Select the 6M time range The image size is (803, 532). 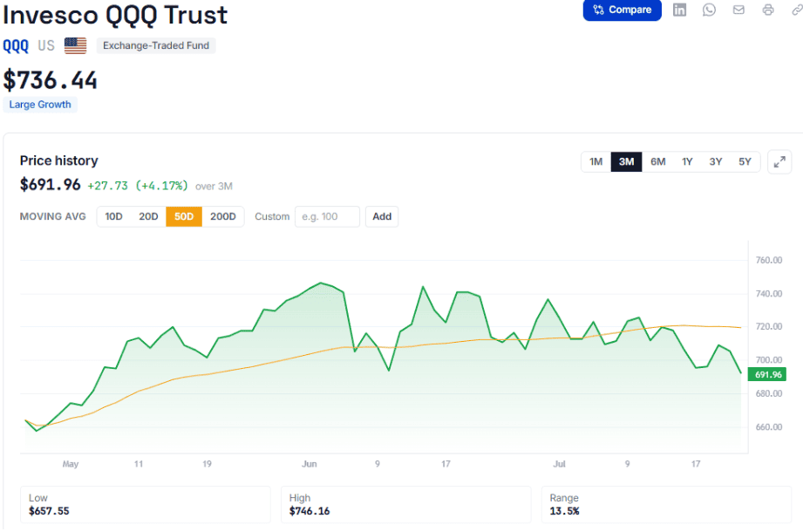click(657, 162)
